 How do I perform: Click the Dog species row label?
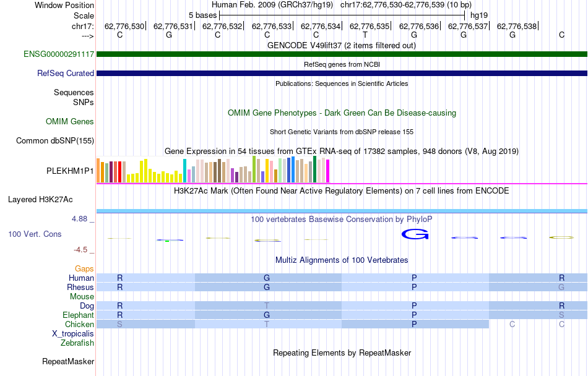pyautogui.click(x=87, y=306)
